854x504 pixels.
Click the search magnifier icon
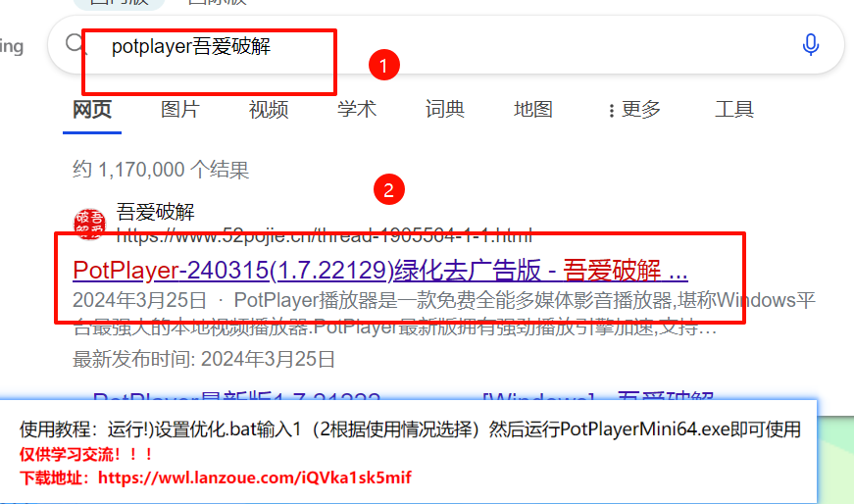[75, 43]
